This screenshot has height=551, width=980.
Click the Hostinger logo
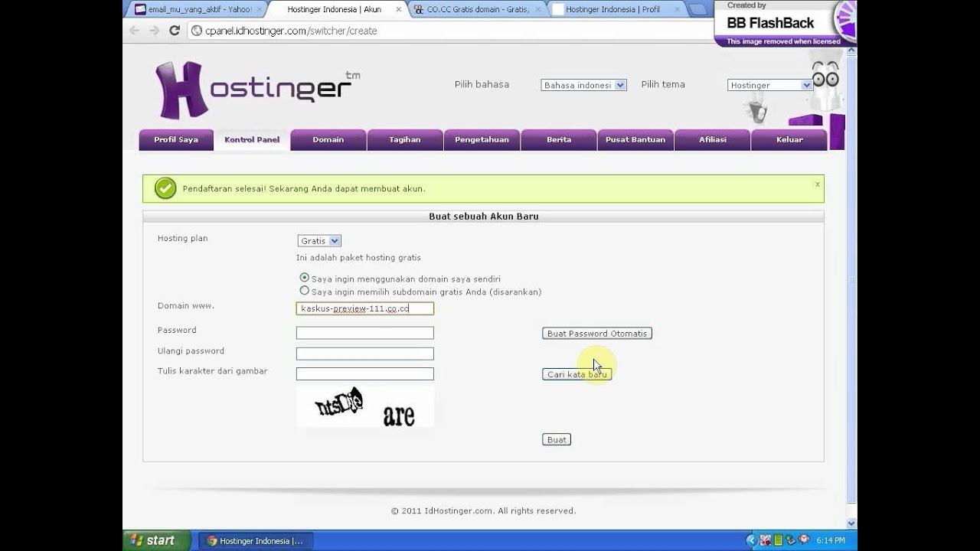point(256,89)
